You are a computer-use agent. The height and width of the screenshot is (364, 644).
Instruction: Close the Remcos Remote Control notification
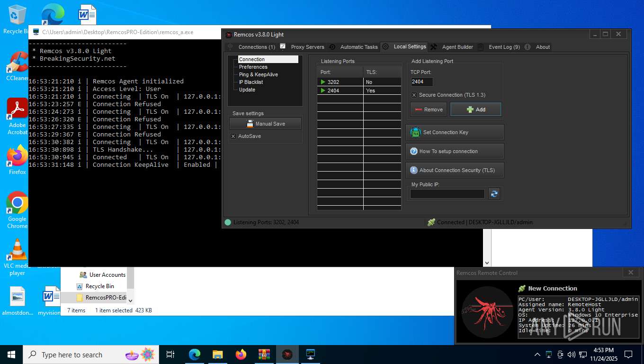click(x=631, y=273)
